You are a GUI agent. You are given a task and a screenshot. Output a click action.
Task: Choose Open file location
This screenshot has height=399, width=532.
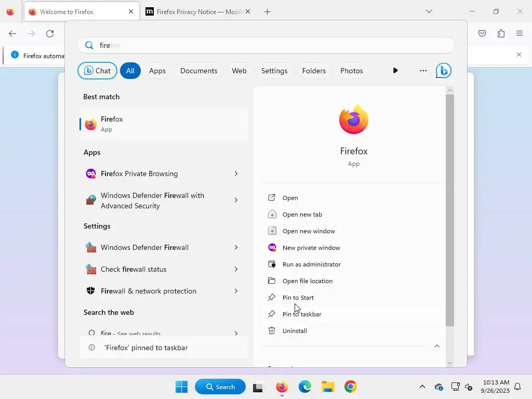[353, 281]
